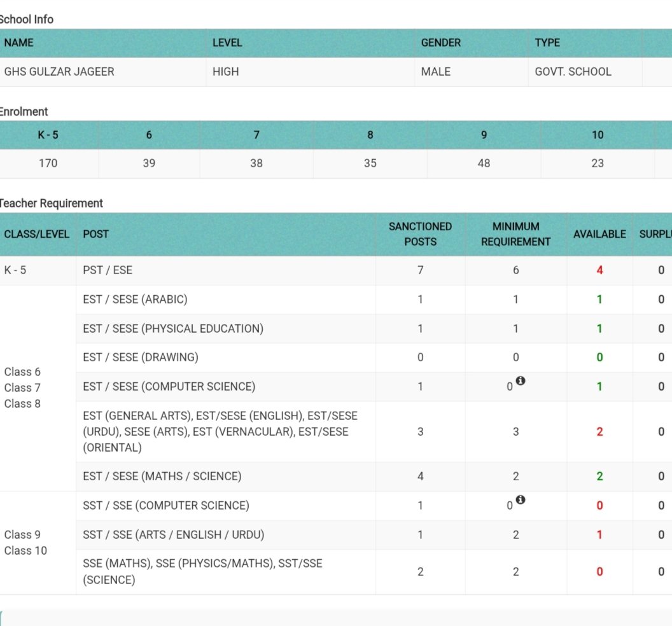The image size is (672, 626).
Task: Click red available 0 for SST Computer Science
Action: coord(599,506)
